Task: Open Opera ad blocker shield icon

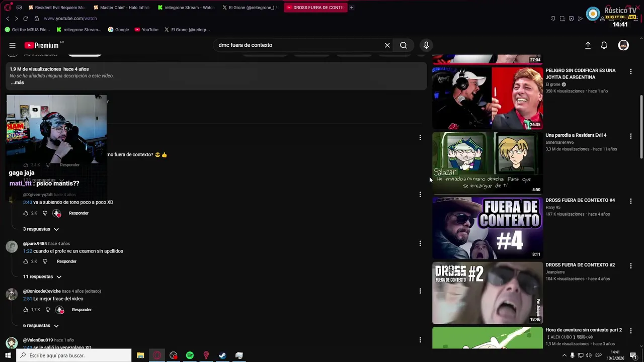Action: 571,19
